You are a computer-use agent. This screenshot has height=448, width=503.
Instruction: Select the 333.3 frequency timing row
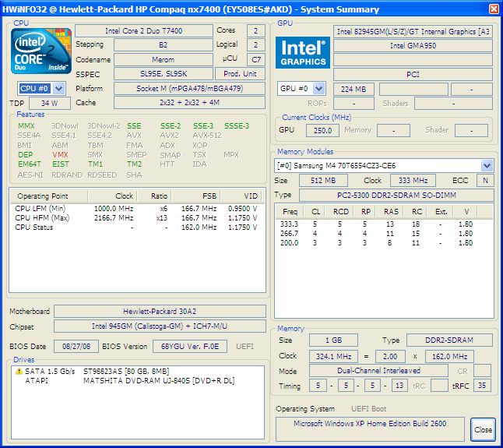point(377,224)
